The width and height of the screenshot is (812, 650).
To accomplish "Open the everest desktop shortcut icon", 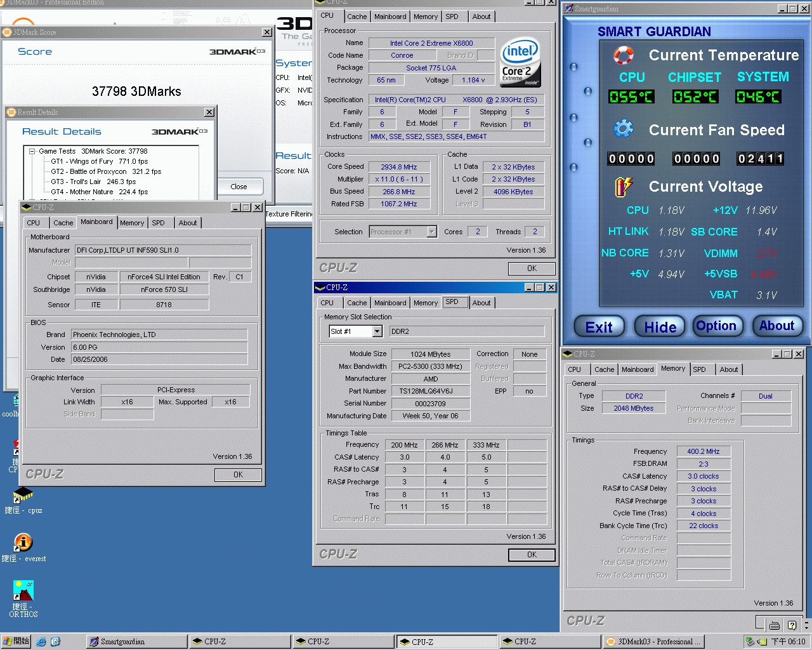I will point(23,543).
